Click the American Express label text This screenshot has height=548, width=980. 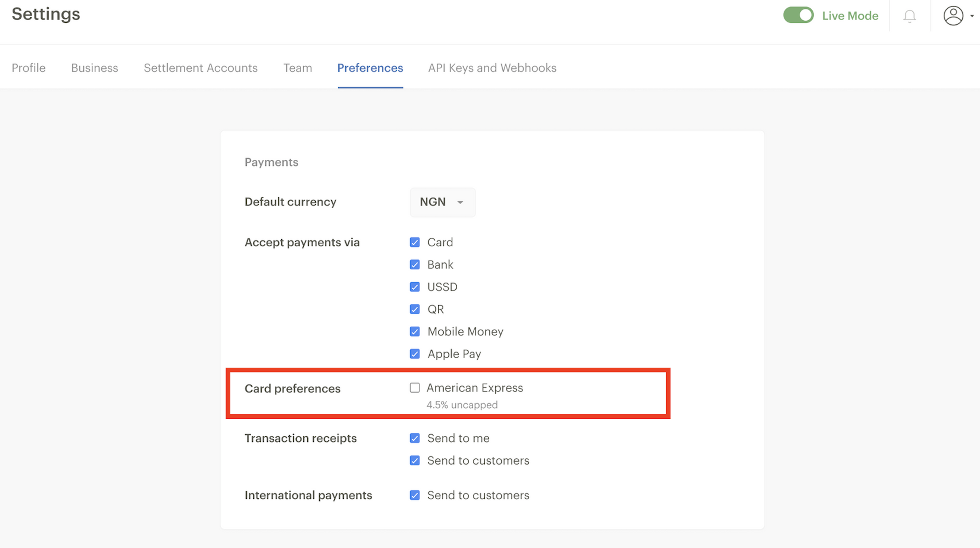[475, 388]
